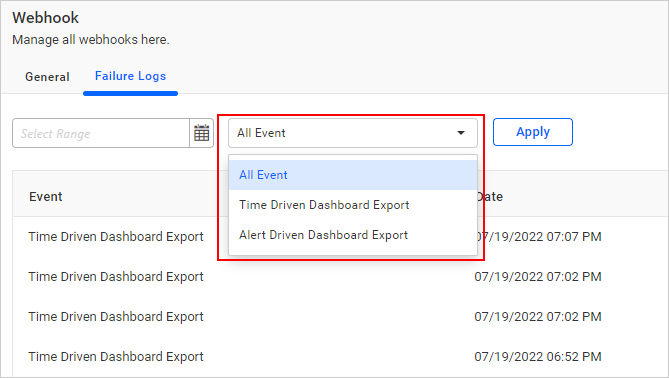
Task: Choose Alert Driven Dashboard Export option
Action: tap(353, 235)
